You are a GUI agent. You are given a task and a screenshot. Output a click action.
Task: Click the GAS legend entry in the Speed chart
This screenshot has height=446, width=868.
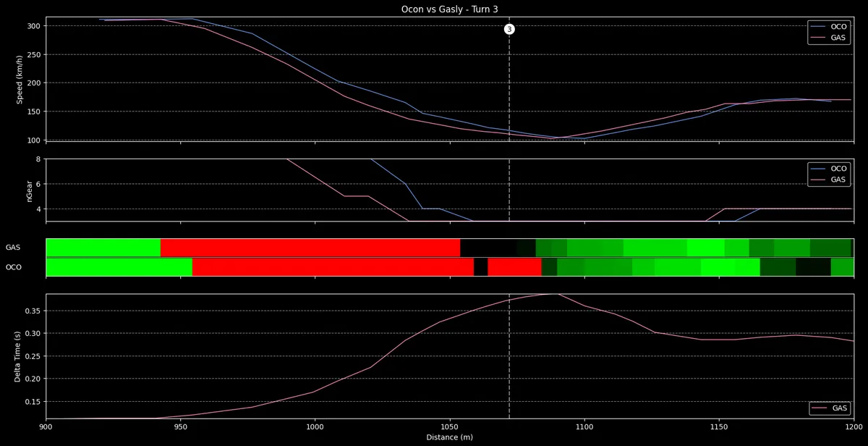tap(829, 38)
